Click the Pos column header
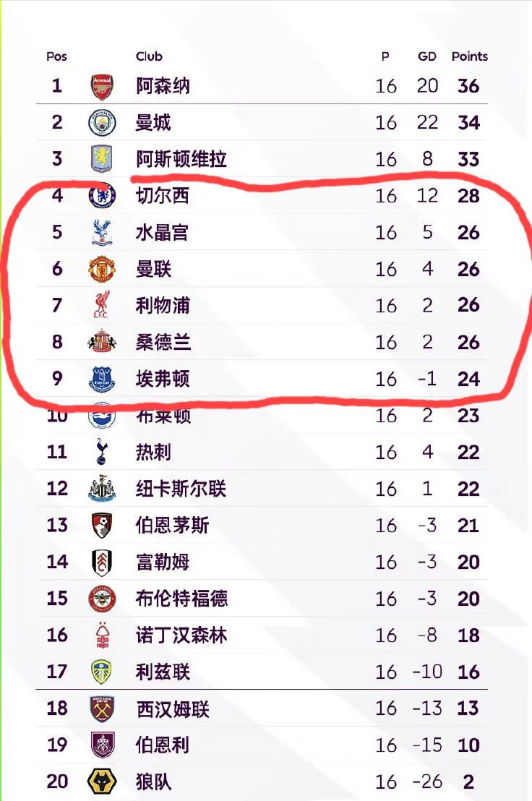This screenshot has height=801, width=532. tap(56, 56)
